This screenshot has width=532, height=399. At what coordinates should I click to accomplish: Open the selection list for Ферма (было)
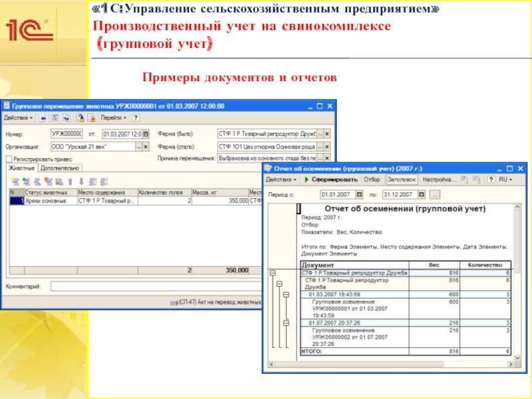tap(321, 134)
